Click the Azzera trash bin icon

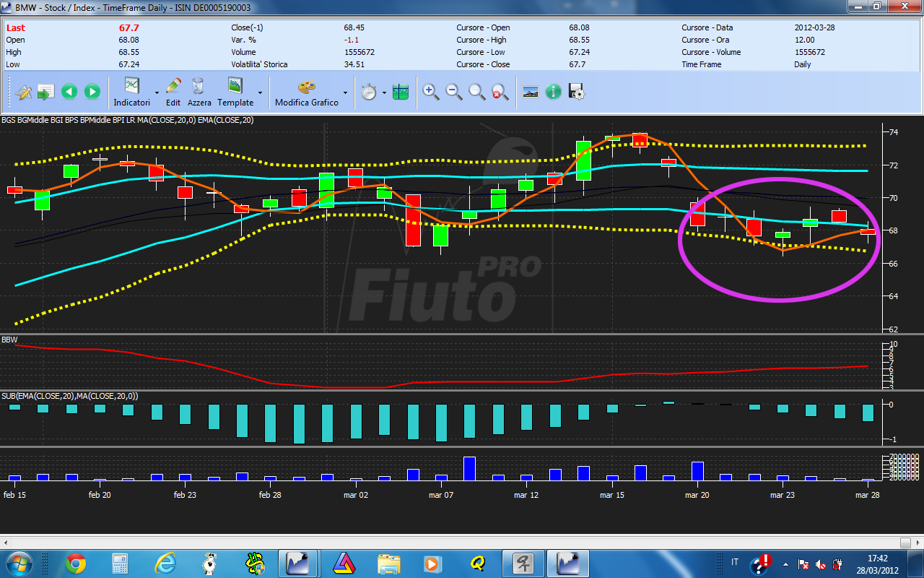coord(199,85)
